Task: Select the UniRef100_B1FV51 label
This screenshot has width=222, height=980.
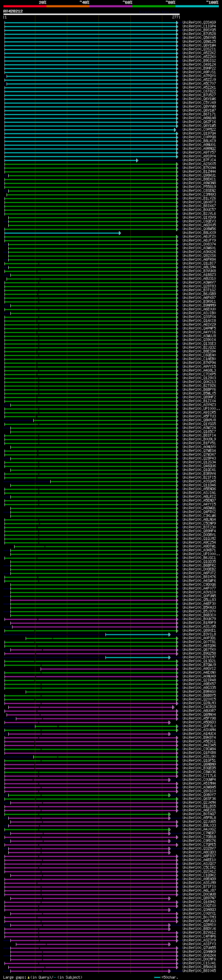Action: pos(199,443)
